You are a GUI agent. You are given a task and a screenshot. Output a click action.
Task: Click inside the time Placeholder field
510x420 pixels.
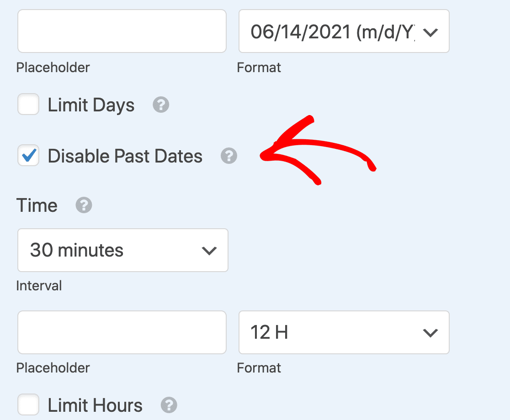122,332
